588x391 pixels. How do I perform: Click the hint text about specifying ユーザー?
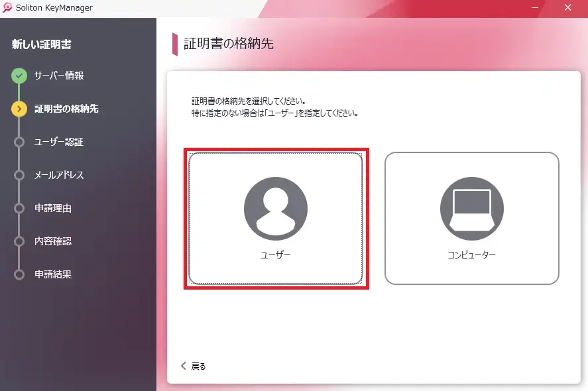tap(275, 113)
